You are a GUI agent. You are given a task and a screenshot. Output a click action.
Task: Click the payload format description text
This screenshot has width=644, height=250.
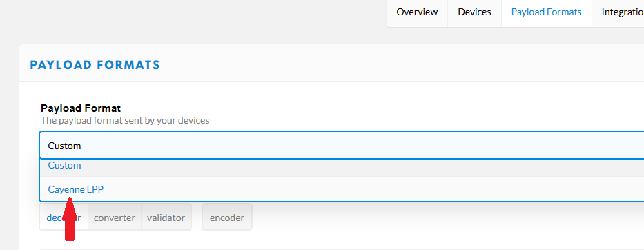tap(125, 121)
